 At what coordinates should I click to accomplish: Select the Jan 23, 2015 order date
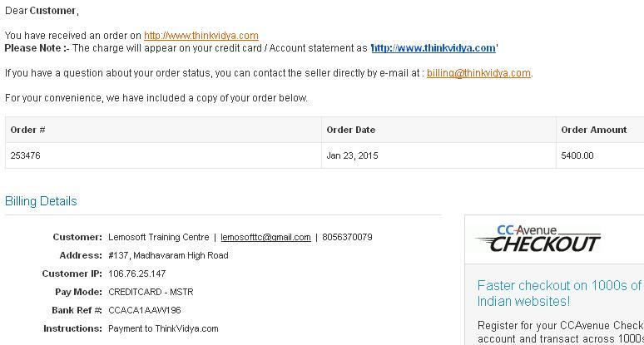pos(353,155)
